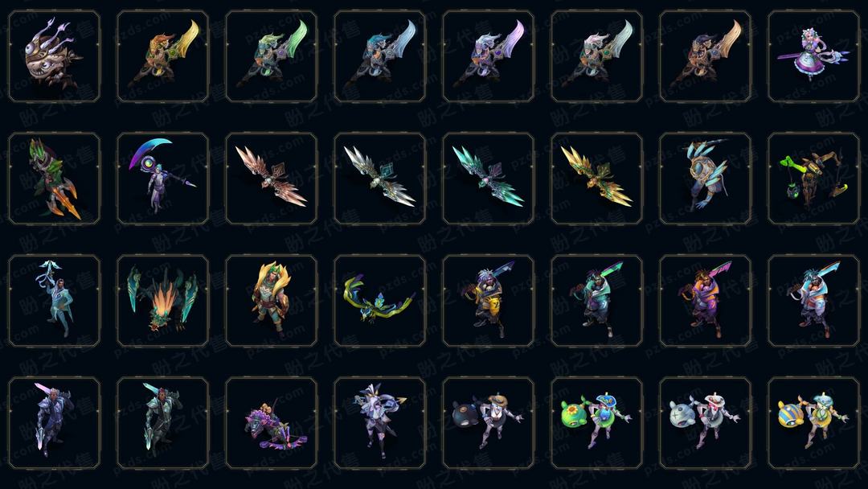Select the purple wolf beast skin
Viewport: 868px width, 489px height.
[272, 423]
